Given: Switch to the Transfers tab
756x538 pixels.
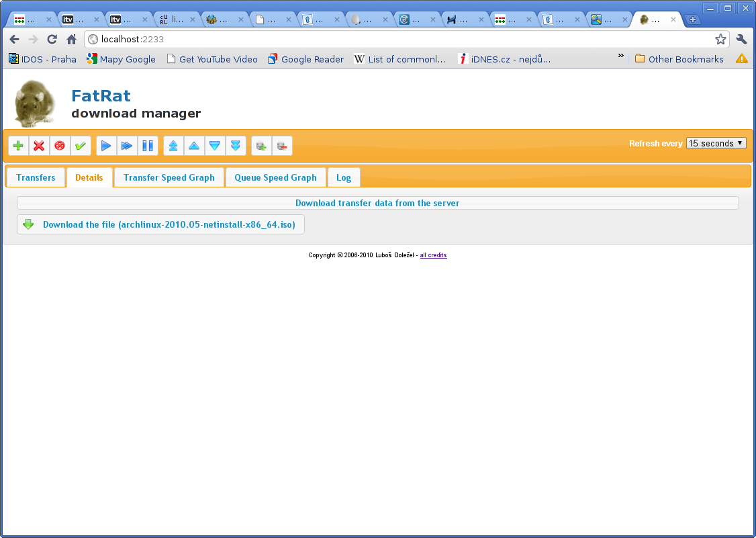Looking at the screenshot, I should [36, 177].
